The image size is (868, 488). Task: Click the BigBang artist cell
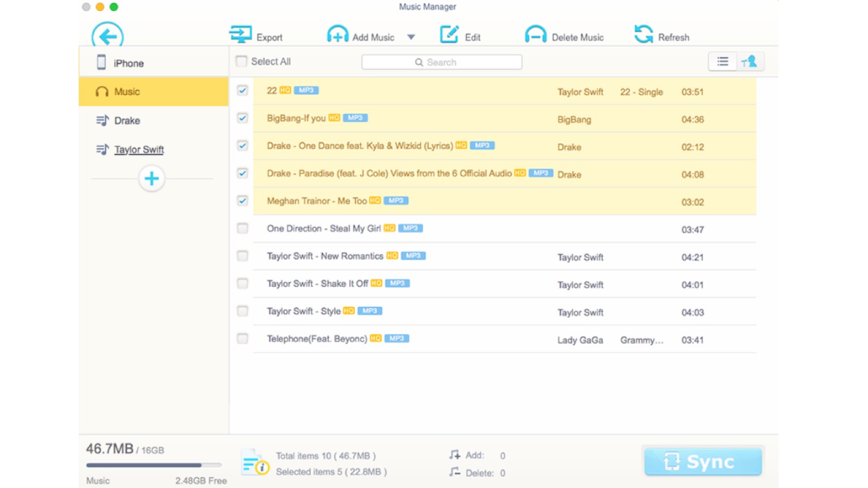[x=574, y=119]
